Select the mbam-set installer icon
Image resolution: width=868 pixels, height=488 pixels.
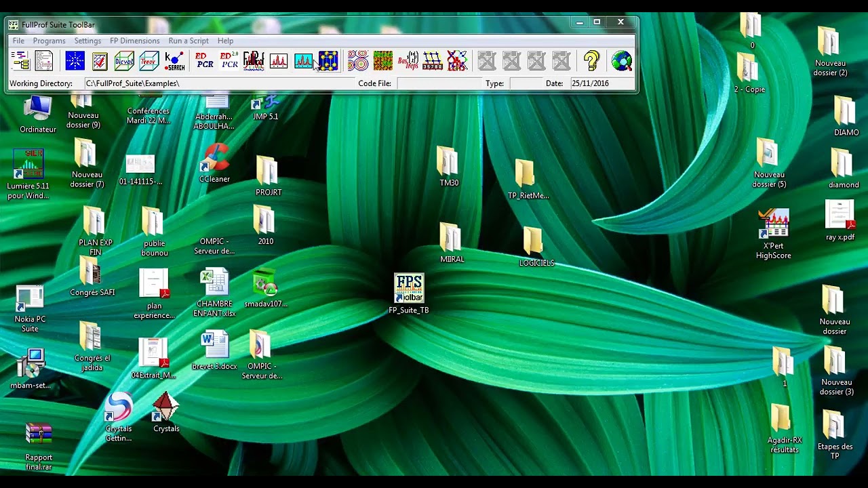31,369
